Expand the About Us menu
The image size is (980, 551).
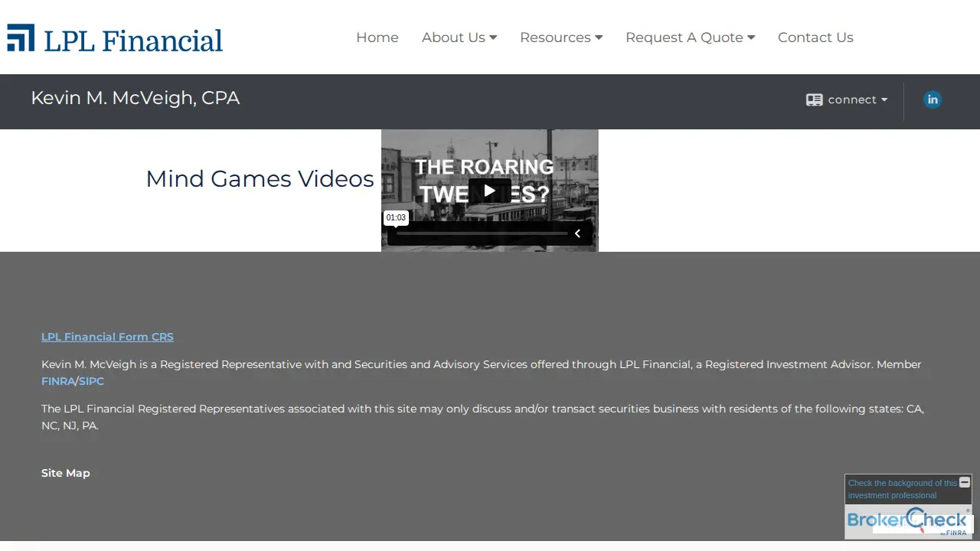(x=459, y=37)
